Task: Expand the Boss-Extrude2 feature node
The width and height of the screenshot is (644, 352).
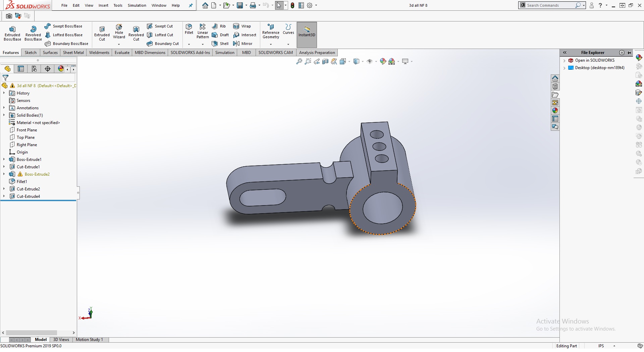Action: pyautogui.click(x=4, y=174)
